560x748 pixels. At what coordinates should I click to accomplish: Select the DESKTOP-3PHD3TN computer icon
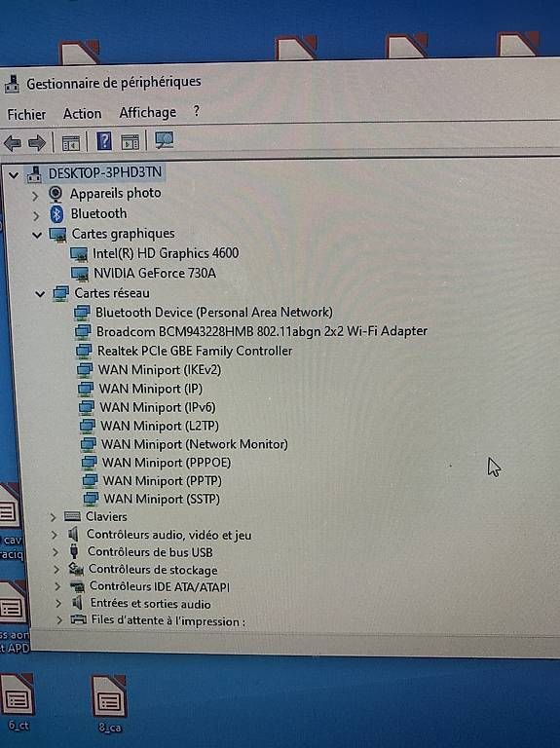click(x=34, y=174)
